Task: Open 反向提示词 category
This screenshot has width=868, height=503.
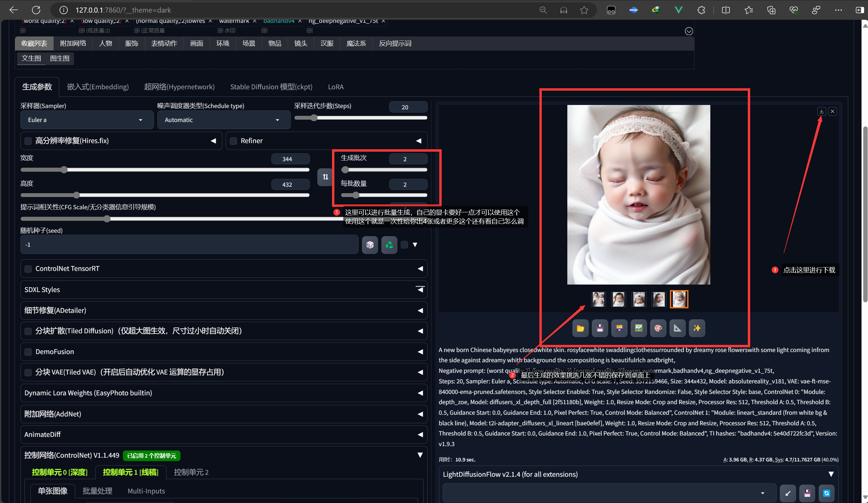Action: (395, 43)
